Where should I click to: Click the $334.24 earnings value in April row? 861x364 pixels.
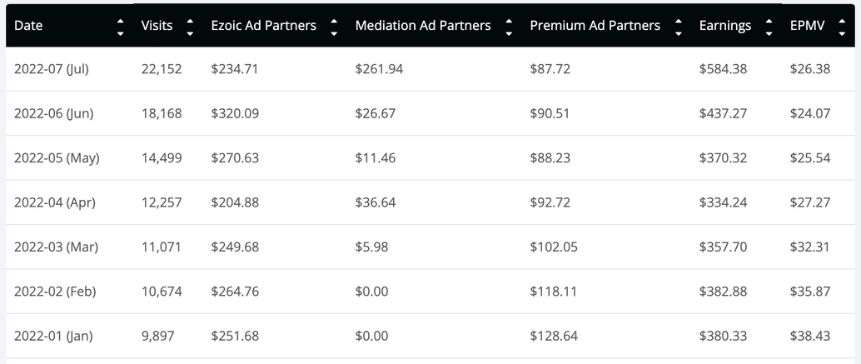[723, 203]
